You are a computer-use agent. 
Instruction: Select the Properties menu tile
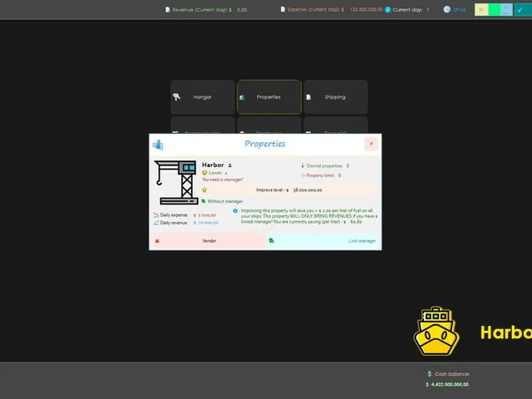coord(269,97)
